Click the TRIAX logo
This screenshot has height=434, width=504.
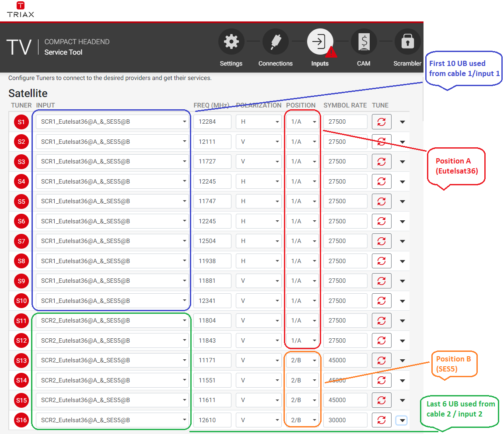pos(21,10)
